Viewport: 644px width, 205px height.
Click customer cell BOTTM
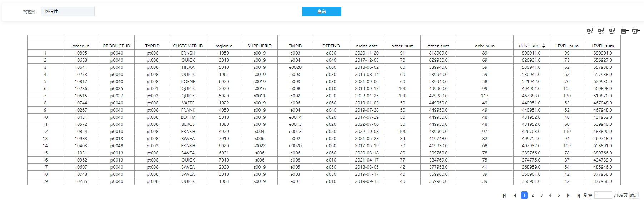188,117
